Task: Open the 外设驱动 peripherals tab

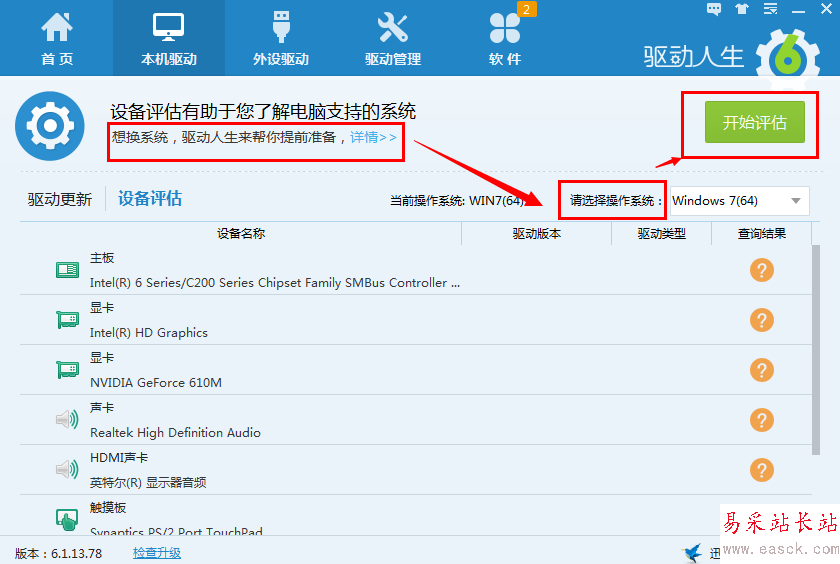Action: 281,39
